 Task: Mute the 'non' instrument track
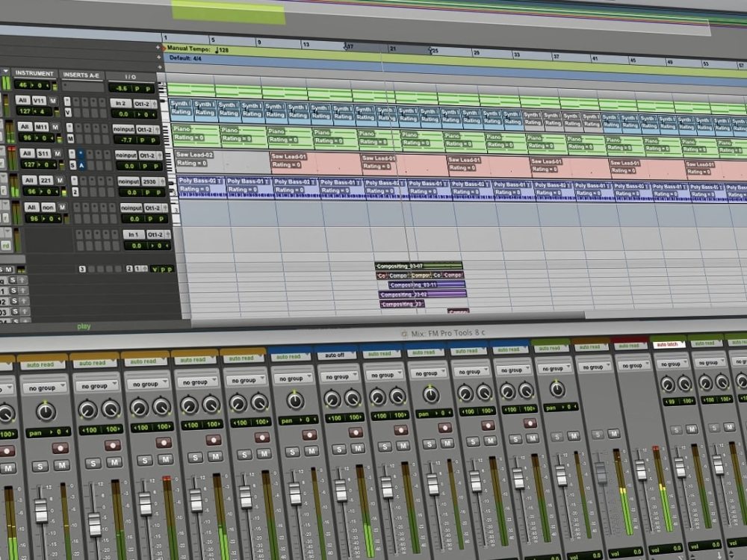(x=63, y=207)
